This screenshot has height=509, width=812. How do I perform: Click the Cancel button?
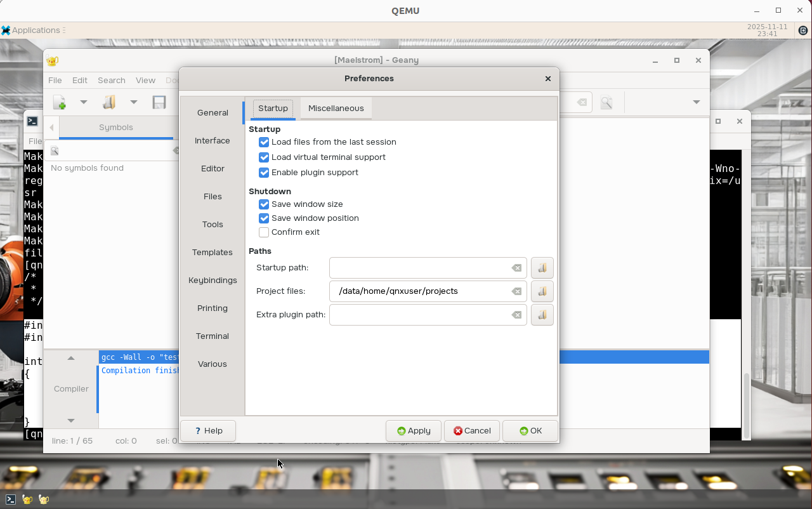pos(472,431)
